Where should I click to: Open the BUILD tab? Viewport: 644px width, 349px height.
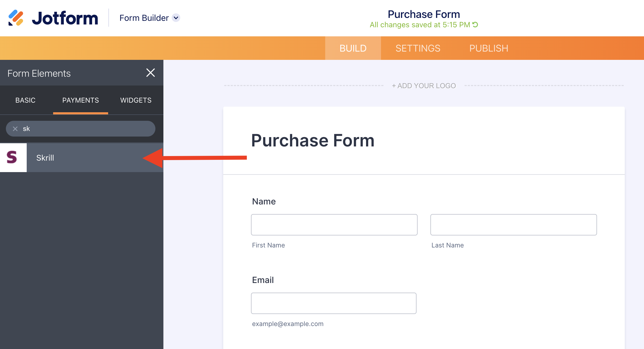(x=353, y=48)
